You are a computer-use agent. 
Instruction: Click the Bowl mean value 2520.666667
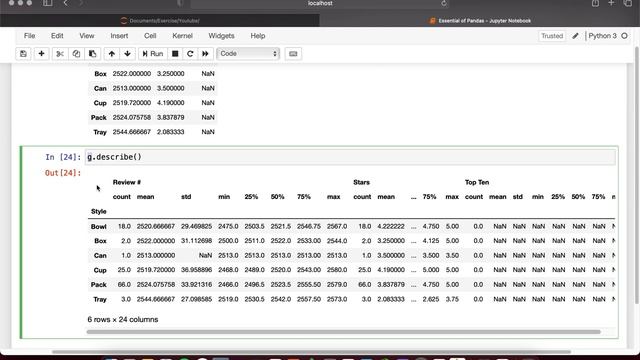[x=156, y=227]
